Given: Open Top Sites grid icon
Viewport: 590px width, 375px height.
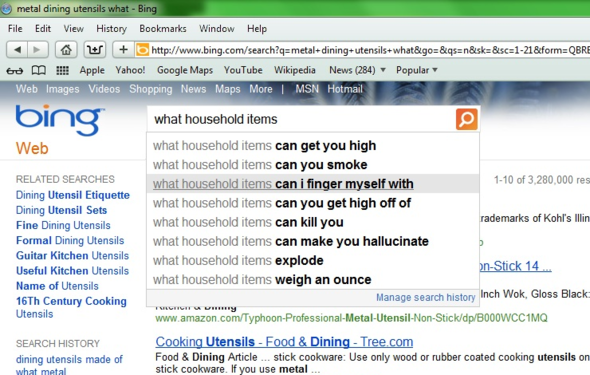Looking at the screenshot, I should click(x=62, y=70).
